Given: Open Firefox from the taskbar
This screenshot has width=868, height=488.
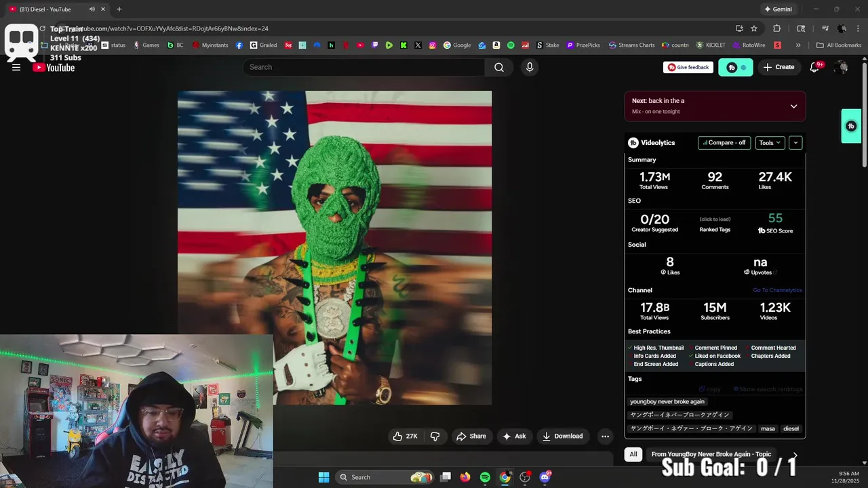Looking at the screenshot, I should click(465, 477).
